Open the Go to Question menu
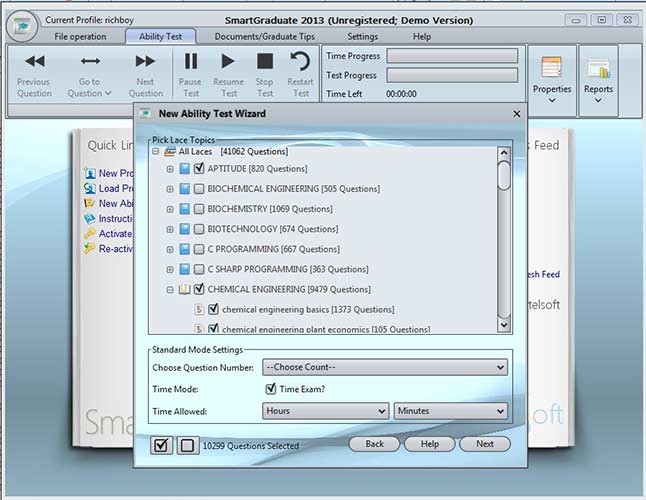 [x=89, y=76]
